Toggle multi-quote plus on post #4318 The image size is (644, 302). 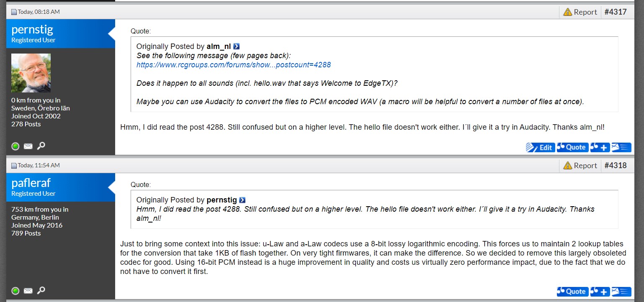600,292
